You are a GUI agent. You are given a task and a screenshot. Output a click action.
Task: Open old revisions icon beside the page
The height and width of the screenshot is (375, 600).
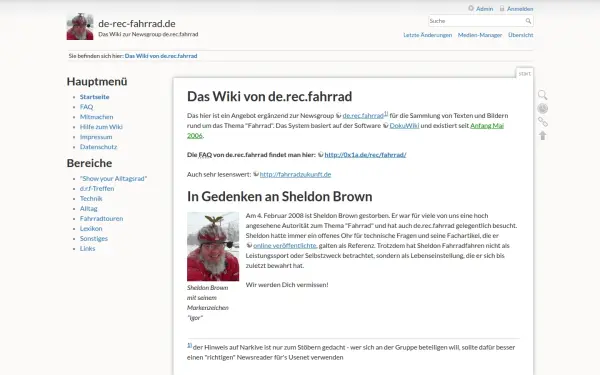543,109
